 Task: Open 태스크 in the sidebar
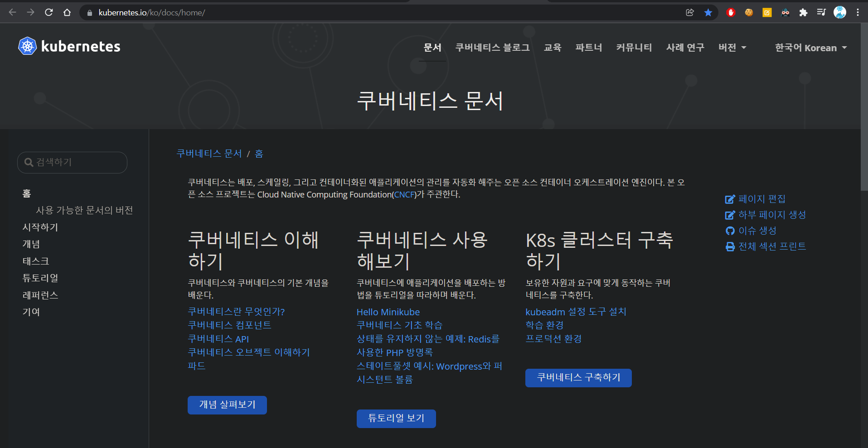coord(36,261)
